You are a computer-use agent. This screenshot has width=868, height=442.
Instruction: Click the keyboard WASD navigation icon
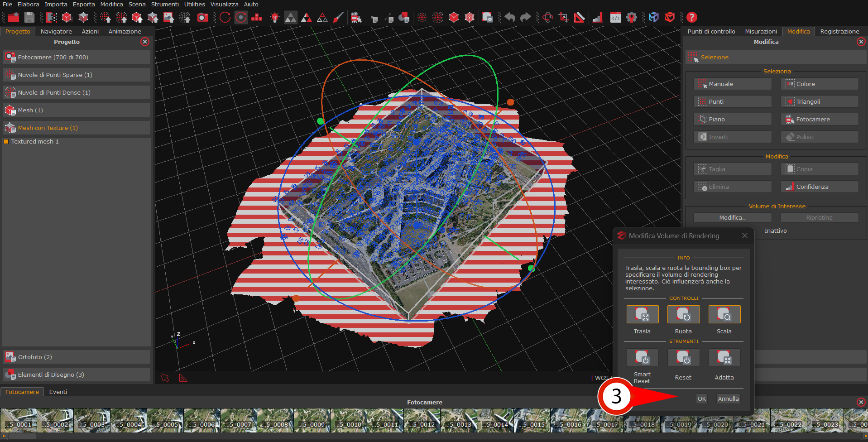[x=257, y=17]
